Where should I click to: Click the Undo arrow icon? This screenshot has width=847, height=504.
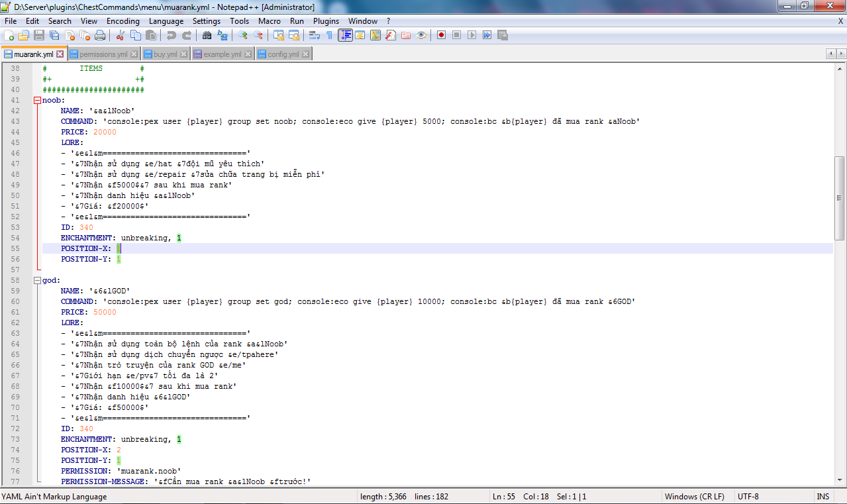172,35
